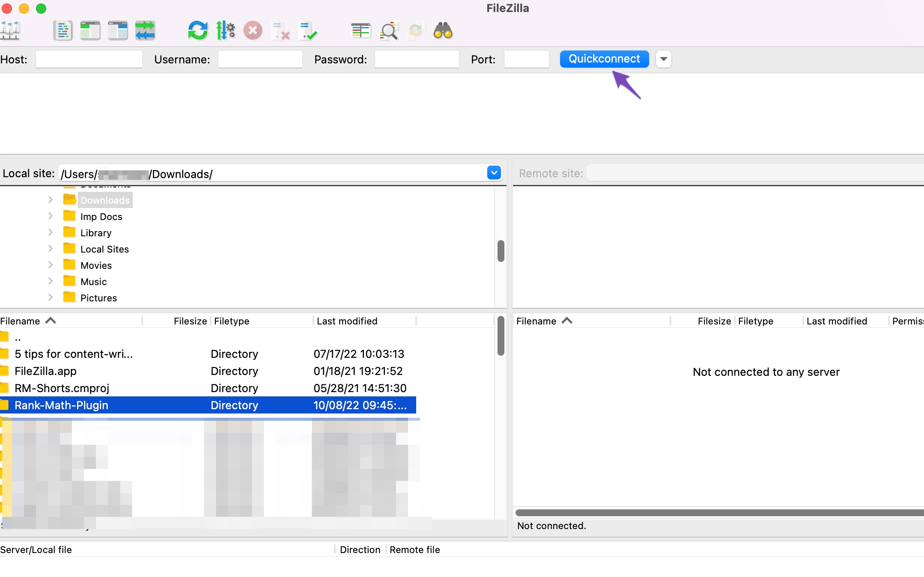Viewport: 924px width, 577px height.
Task: Toggle processing of transfer queue
Action: [226, 31]
